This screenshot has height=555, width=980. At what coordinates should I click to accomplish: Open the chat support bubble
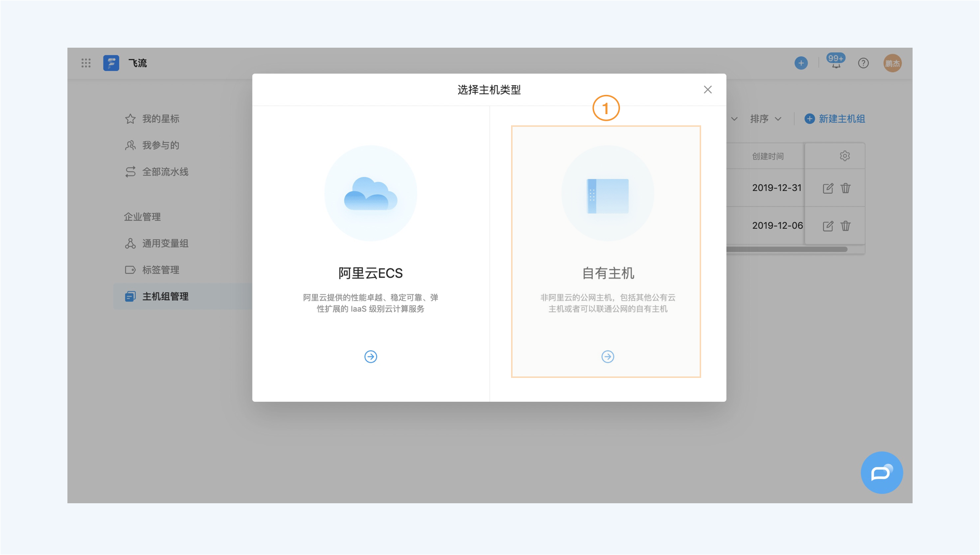(x=882, y=472)
